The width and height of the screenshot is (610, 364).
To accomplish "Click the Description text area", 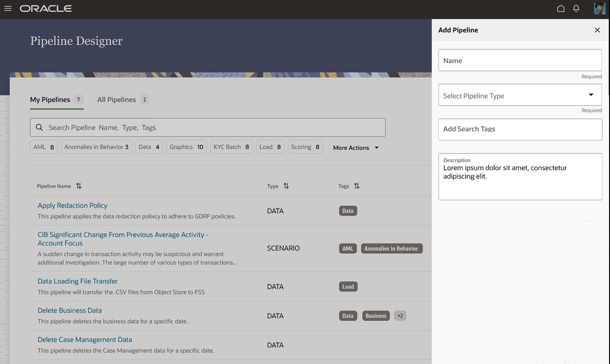I will 520,176.
